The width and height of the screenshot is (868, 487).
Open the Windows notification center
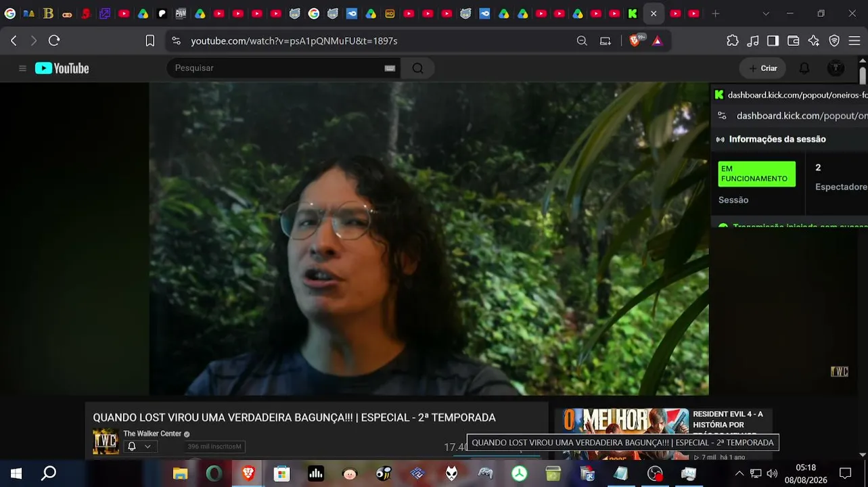point(845,473)
